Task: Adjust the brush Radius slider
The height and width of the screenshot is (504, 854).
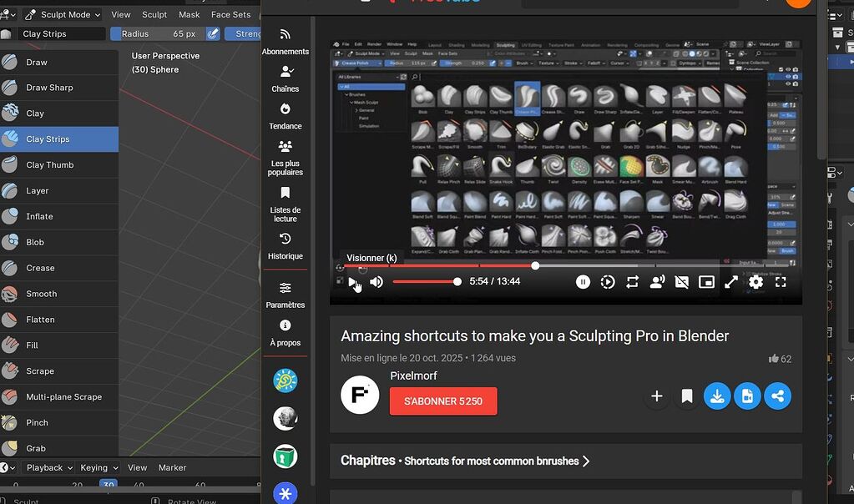Action: pyautogui.click(x=158, y=33)
